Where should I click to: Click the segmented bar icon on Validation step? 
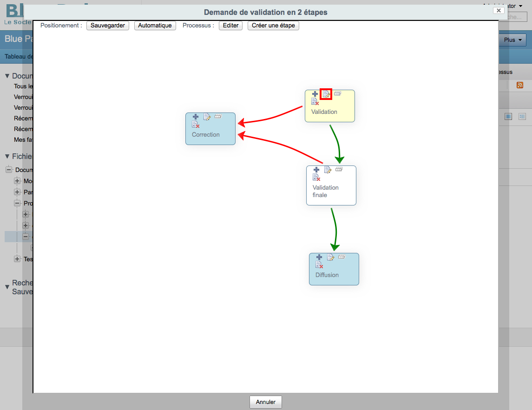338,93
